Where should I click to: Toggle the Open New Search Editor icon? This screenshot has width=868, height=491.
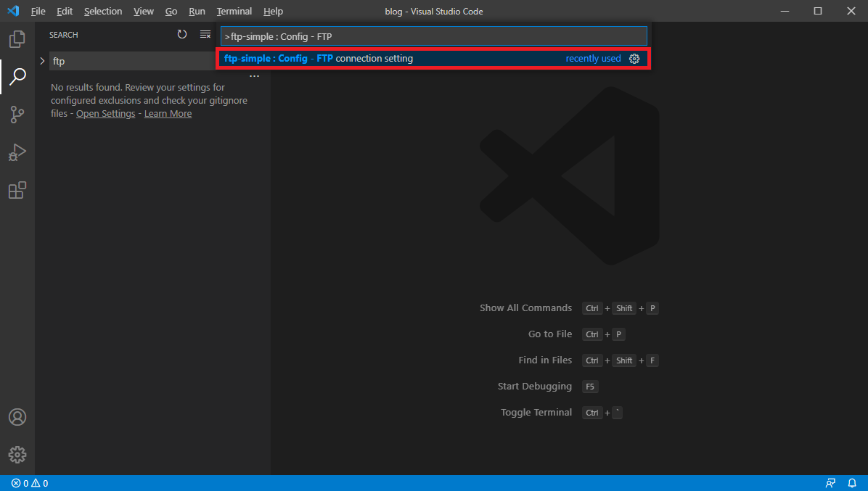(205, 34)
